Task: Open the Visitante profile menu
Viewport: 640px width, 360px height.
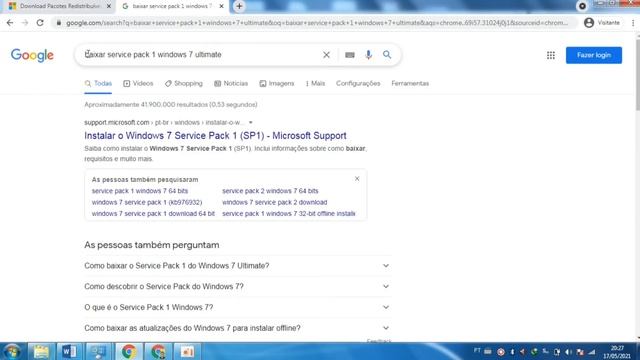Action: (602, 23)
